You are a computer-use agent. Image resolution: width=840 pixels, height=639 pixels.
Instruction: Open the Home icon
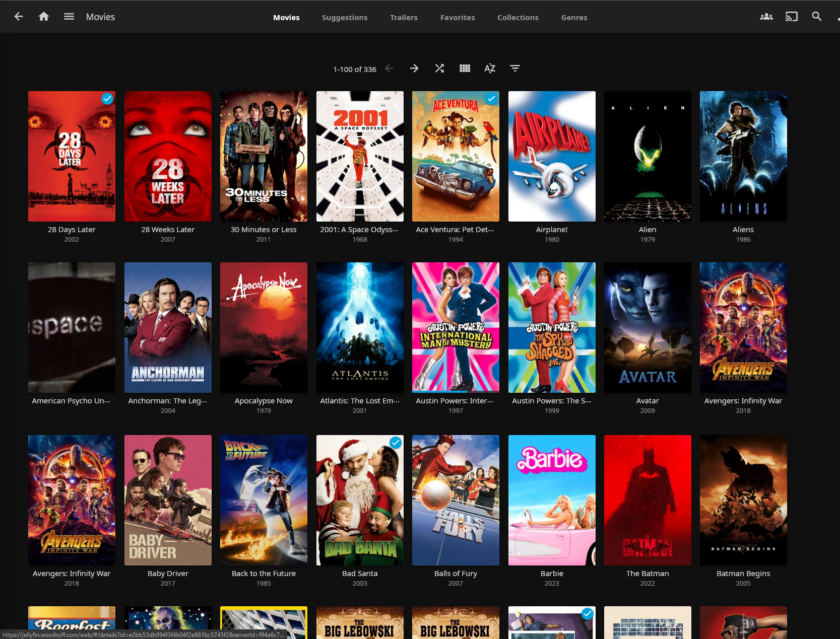click(44, 17)
